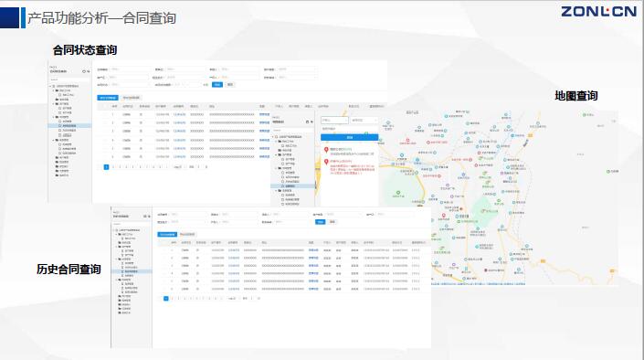Screen dimensions: 644x360
Task: Click the blue search button in contract status filters
Action: pos(217,85)
